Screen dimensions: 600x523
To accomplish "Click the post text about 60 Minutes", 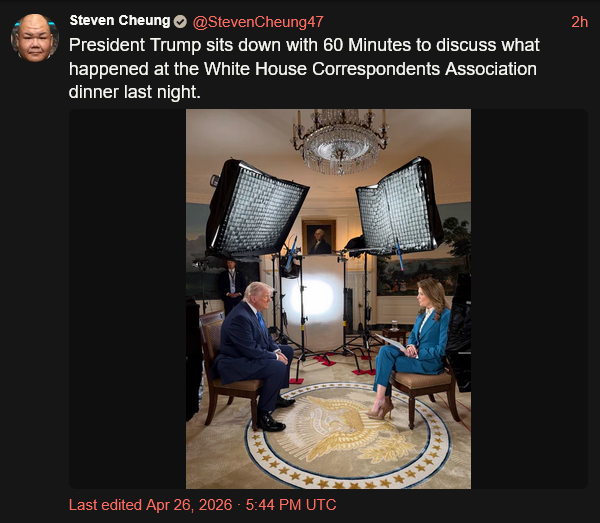I will click(x=304, y=68).
